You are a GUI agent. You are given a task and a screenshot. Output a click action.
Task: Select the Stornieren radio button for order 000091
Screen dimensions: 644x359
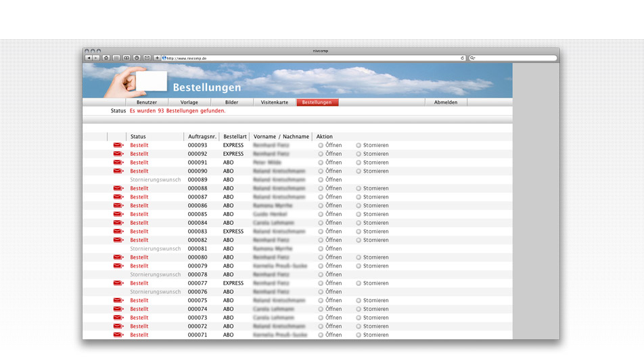coord(359,163)
